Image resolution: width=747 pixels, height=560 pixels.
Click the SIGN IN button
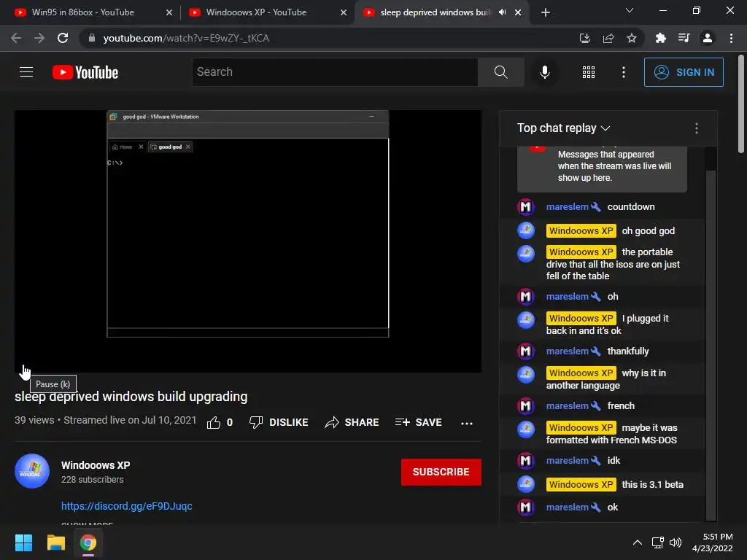click(684, 72)
